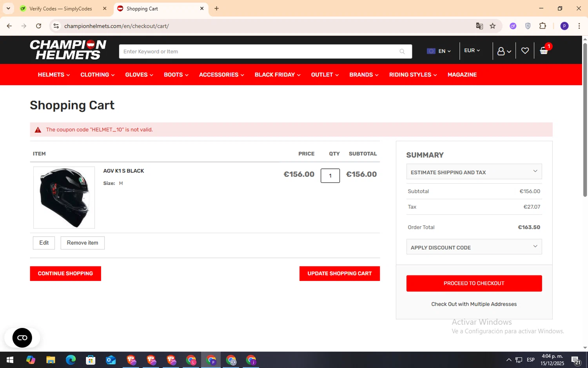This screenshot has height=368, width=588.
Task: Click Proceed to Checkout button
Action: (474, 283)
